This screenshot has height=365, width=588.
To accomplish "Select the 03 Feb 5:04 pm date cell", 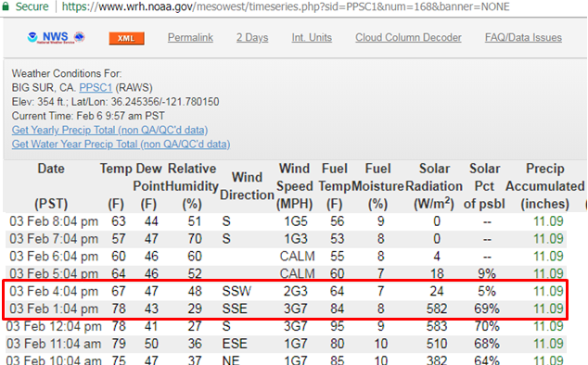I will (x=54, y=273).
